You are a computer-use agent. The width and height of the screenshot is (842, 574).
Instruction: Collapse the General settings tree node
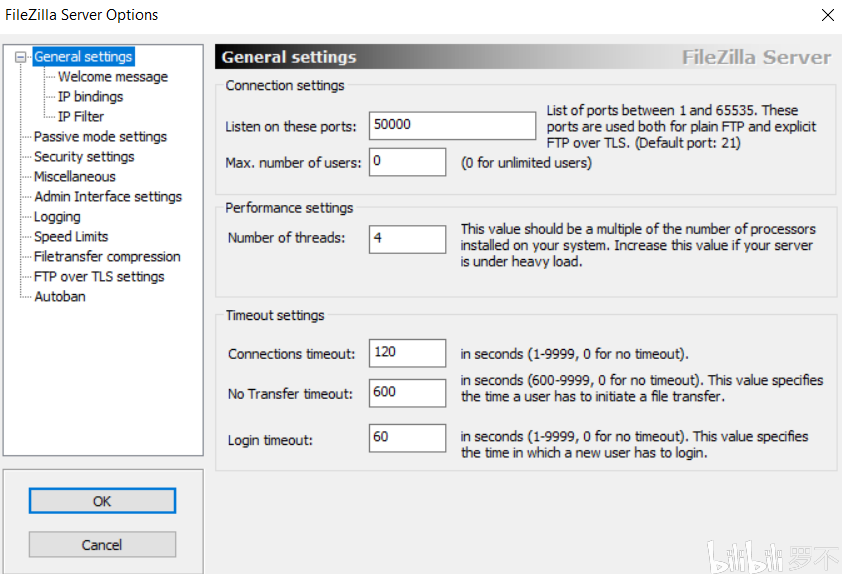[20, 57]
